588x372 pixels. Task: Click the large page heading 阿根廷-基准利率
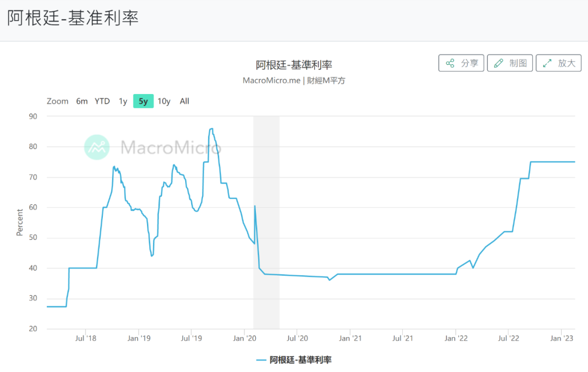click(73, 18)
